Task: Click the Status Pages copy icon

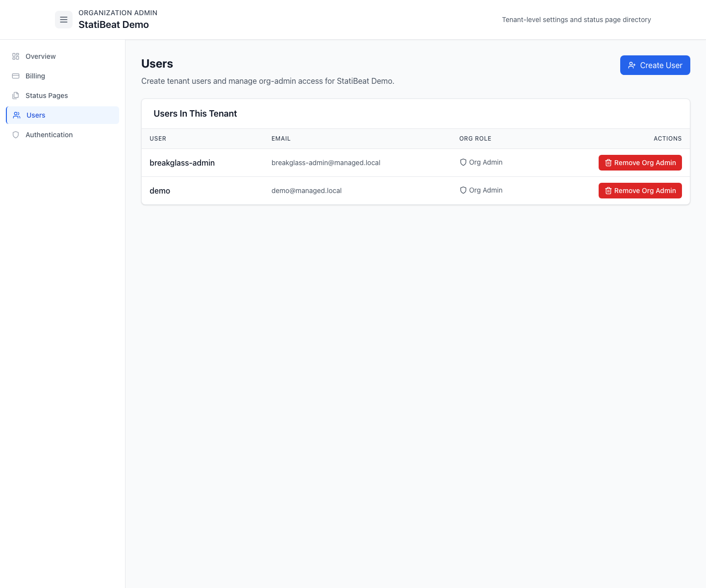Action: [15, 96]
